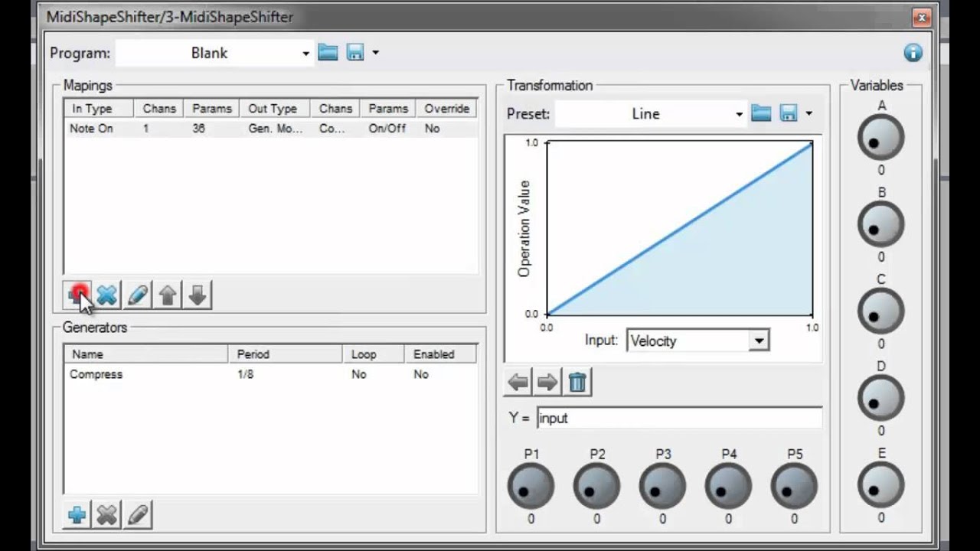Open transformation preset folder icon

coord(761,113)
